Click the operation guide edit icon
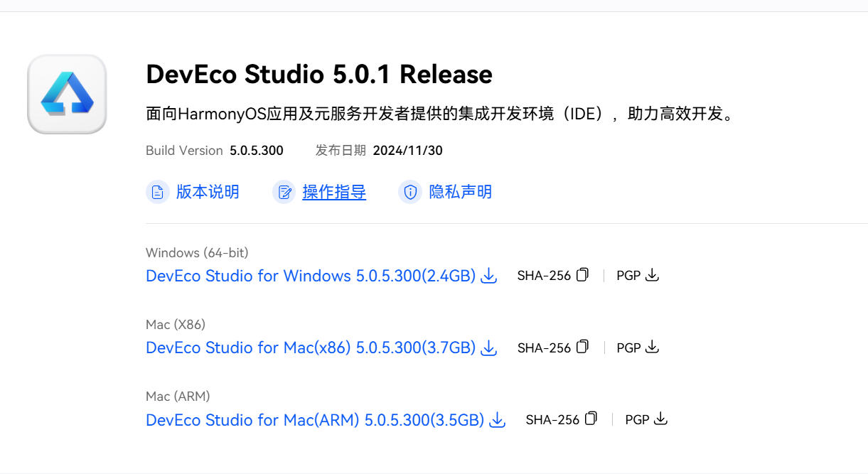This screenshot has width=868, height=474. click(284, 192)
